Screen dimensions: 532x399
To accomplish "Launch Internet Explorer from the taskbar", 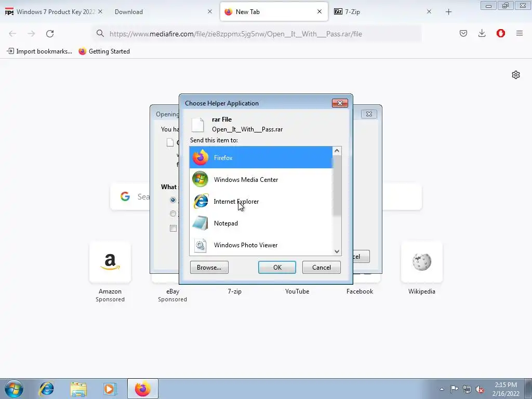I will [46, 389].
